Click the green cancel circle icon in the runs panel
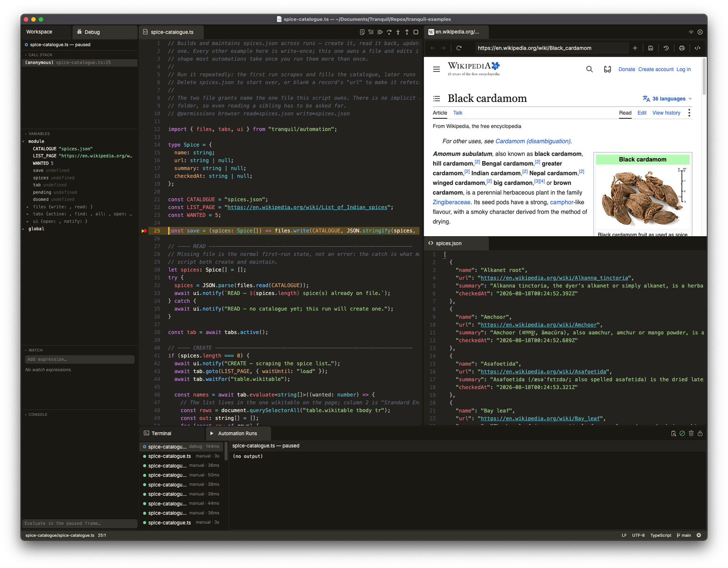The image size is (728, 568). click(682, 433)
